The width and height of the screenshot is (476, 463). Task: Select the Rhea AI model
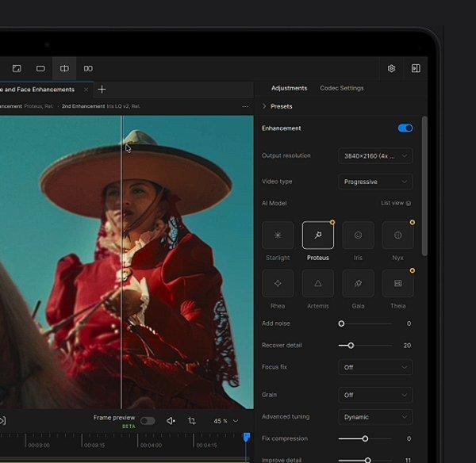tap(278, 283)
